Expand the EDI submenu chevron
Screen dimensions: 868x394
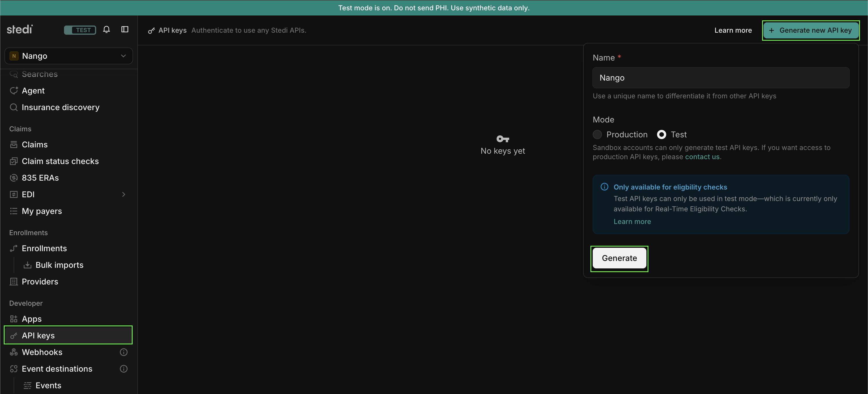[124, 194]
